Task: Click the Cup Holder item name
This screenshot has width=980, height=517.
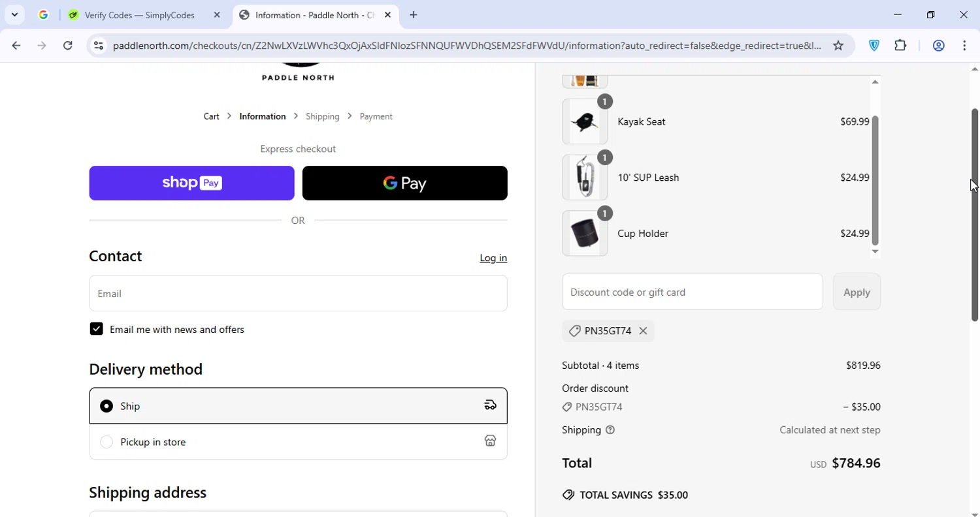Action: (x=643, y=234)
